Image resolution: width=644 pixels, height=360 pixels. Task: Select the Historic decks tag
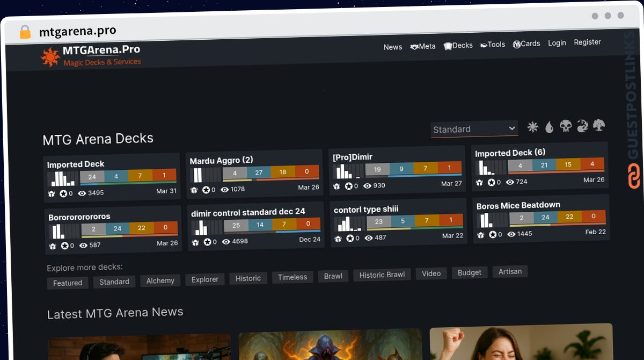(248, 279)
